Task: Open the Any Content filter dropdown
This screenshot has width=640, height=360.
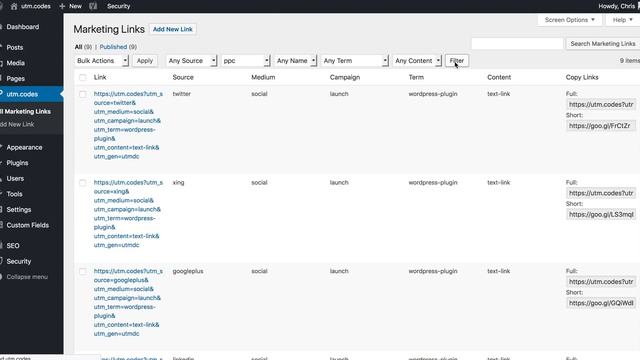Action: click(417, 61)
